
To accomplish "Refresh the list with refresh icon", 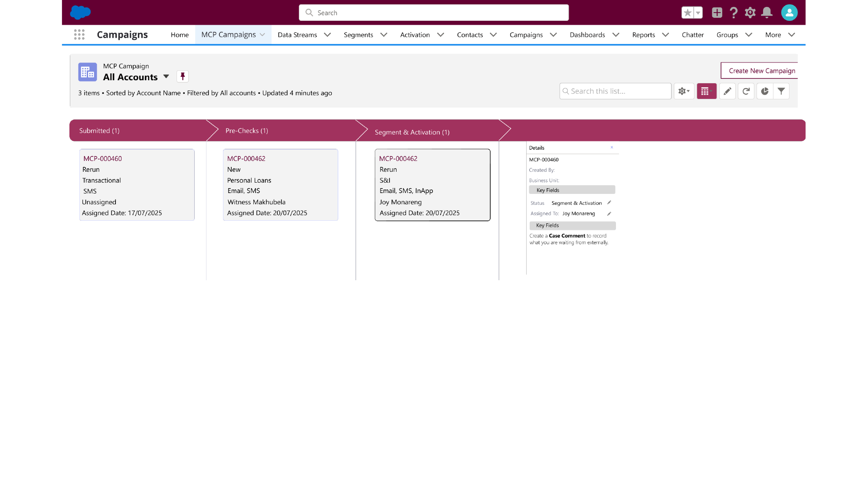I will [746, 91].
